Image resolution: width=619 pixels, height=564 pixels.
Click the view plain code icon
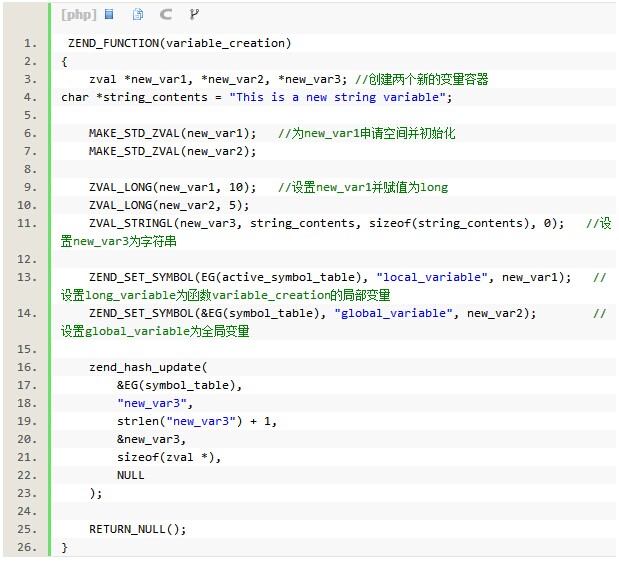109,14
